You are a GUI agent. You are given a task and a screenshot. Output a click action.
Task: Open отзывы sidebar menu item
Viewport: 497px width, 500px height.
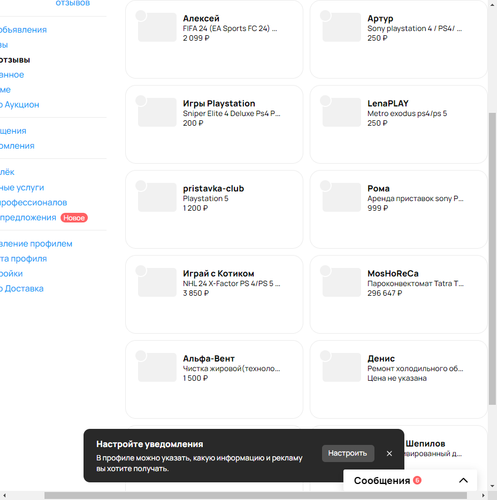point(15,60)
